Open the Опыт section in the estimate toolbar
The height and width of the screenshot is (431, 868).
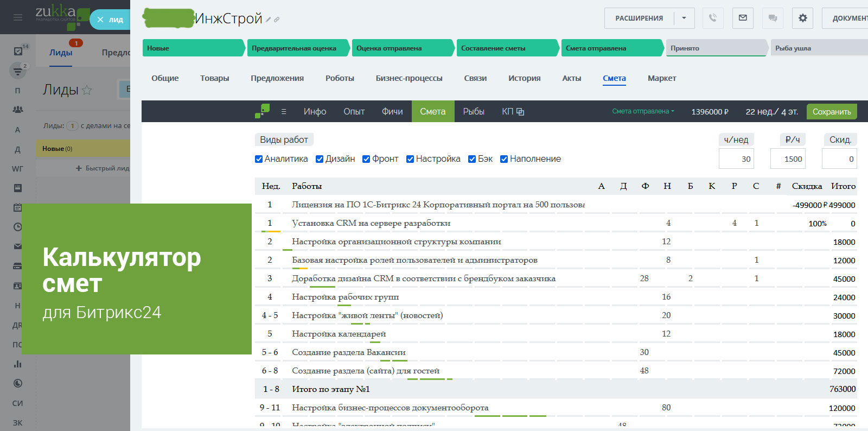[354, 111]
